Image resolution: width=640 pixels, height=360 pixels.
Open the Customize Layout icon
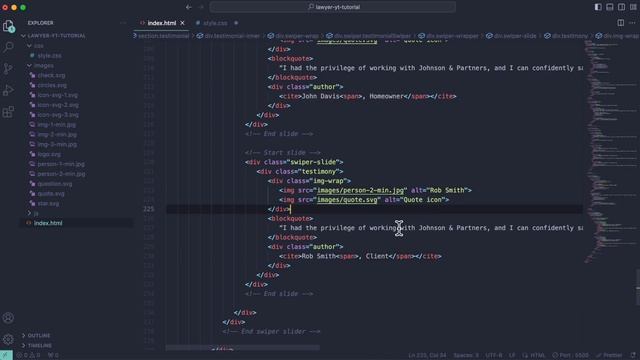pos(633,7)
